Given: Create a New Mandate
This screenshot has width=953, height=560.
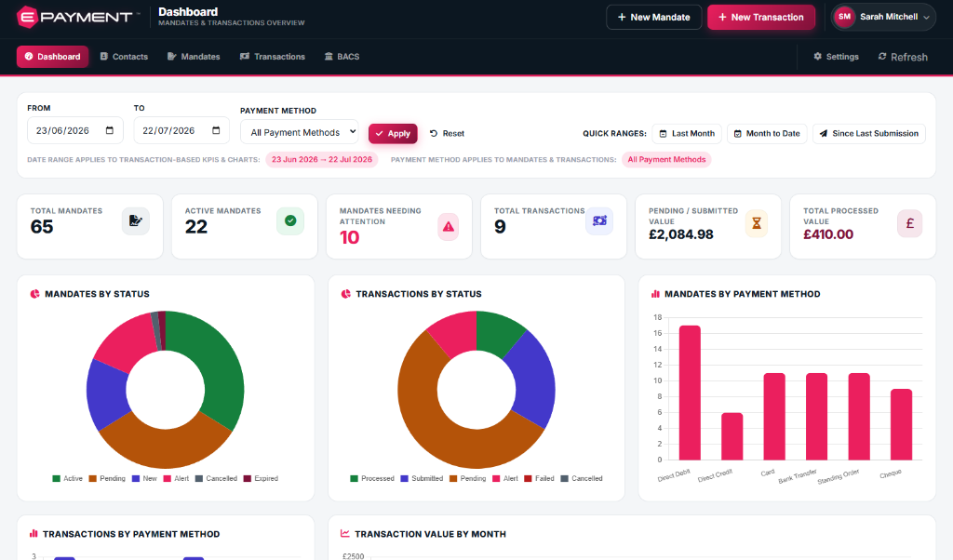Looking at the screenshot, I should [x=654, y=17].
